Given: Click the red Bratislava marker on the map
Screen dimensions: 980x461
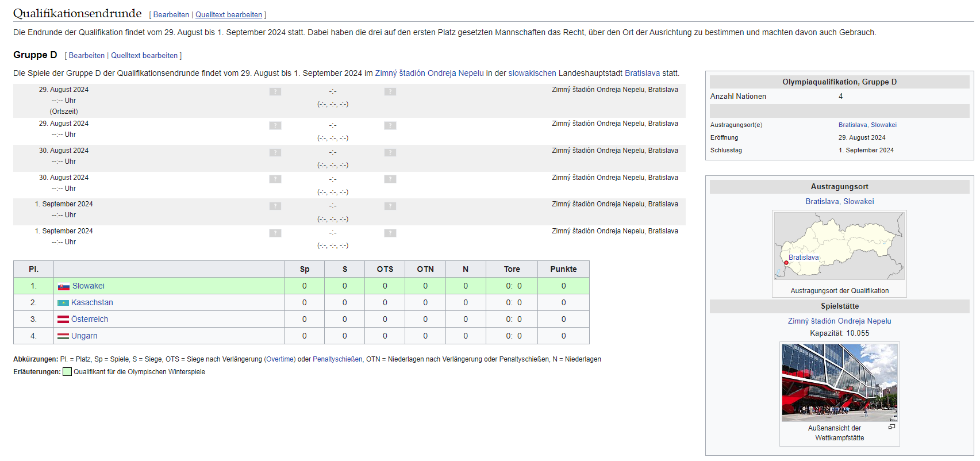Looking at the screenshot, I should click(786, 263).
